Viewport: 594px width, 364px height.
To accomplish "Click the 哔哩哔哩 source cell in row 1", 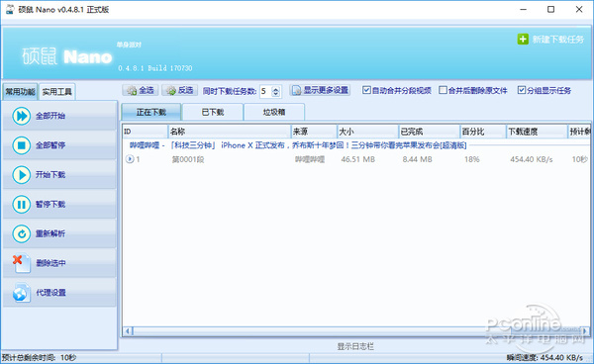I will [x=310, y=159].
